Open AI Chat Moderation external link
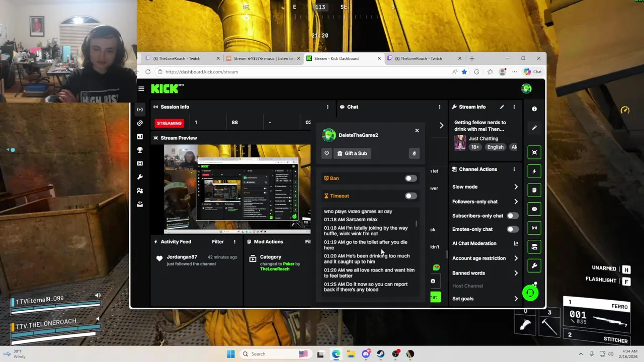 516,243
